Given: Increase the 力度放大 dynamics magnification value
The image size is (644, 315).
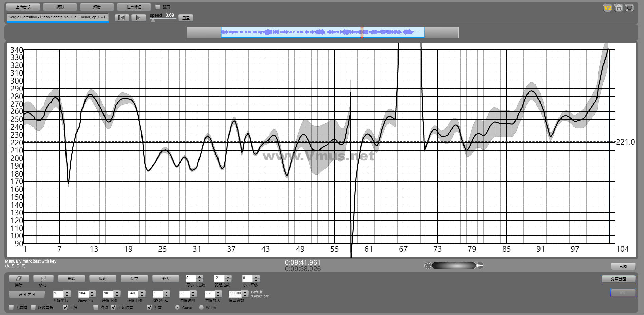Looking at the screenshot, I should [219, 292].
